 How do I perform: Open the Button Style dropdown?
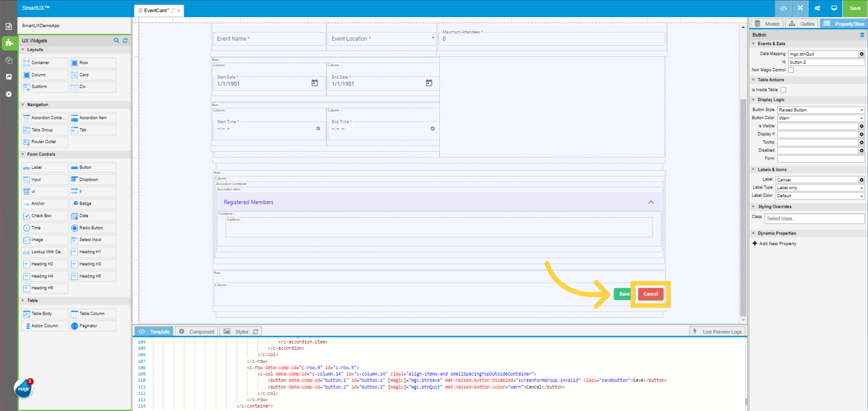coord(821,110)
